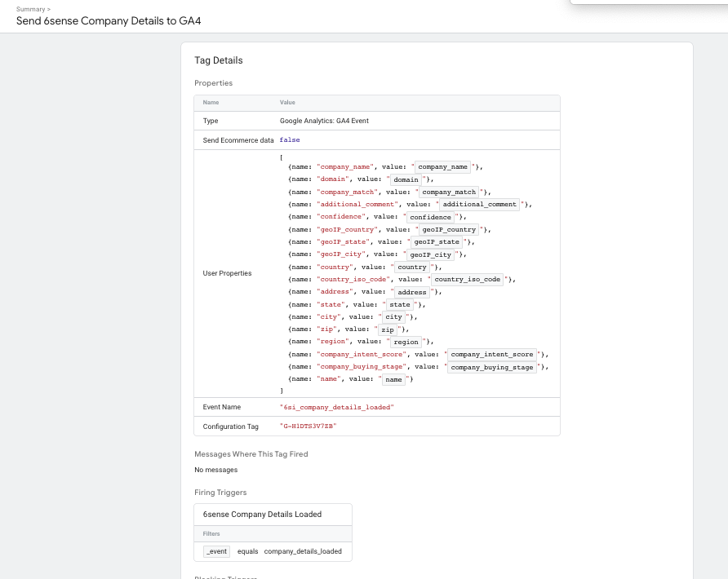Open the city variable chip
This screenshot has height=579, width=728.
coord(393,317)
